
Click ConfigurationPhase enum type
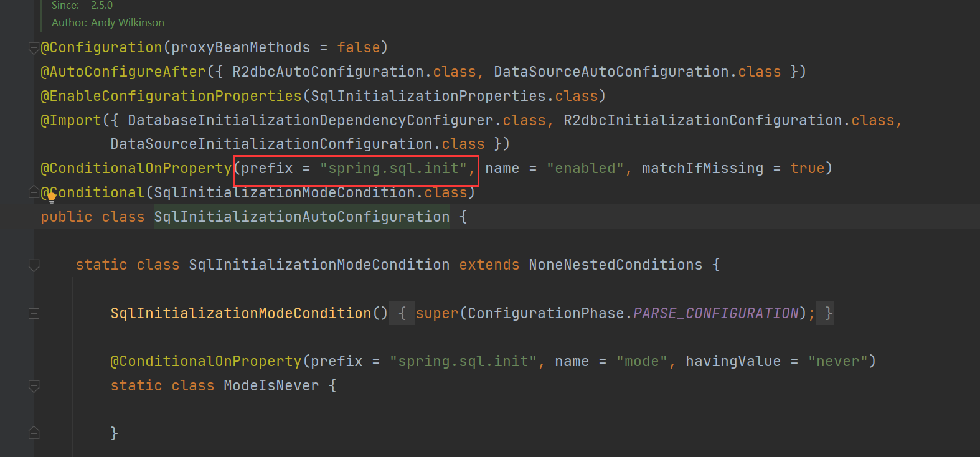546,313
